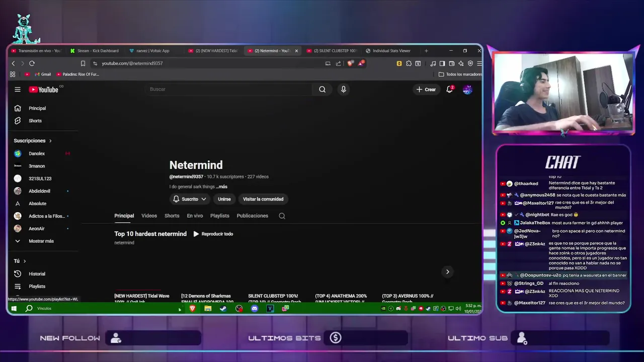Screen dimensions: 644x362
Task: Click Reproducir todo for the playlist
Action: tap(213, 234)
